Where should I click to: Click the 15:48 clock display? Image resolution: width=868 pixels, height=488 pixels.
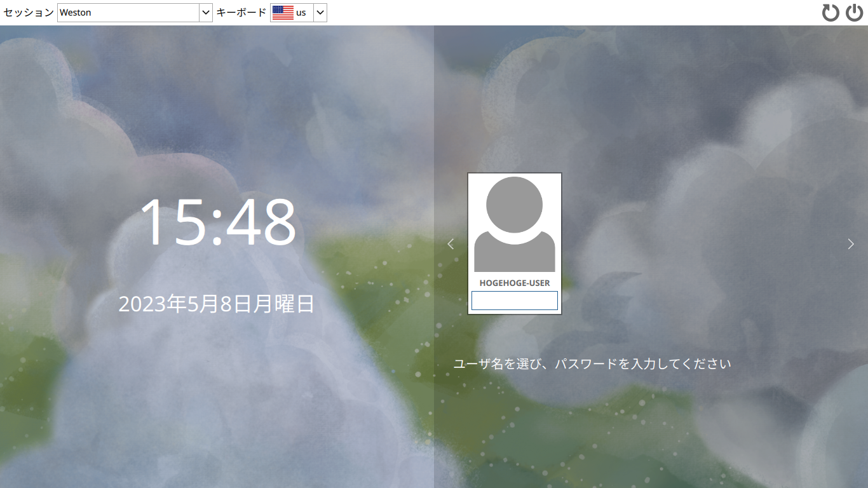click(x=218, y=222)
